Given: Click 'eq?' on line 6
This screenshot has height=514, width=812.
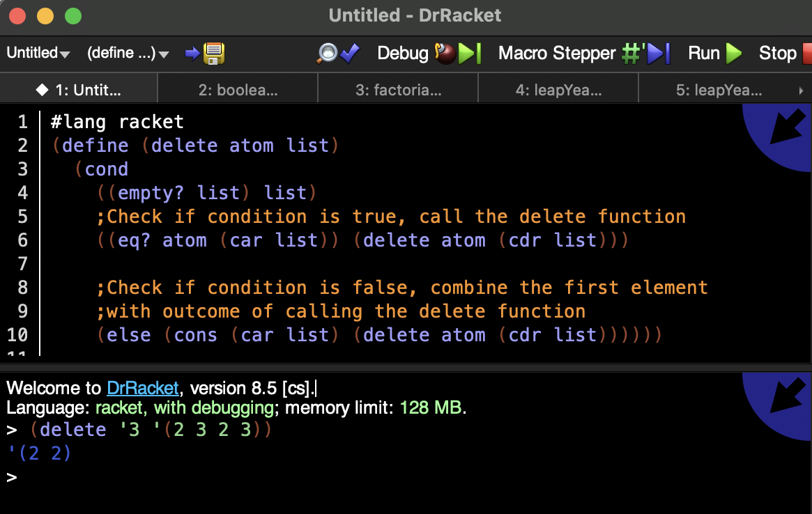Looking at the screenshot, I should click(x=134, y=241).
